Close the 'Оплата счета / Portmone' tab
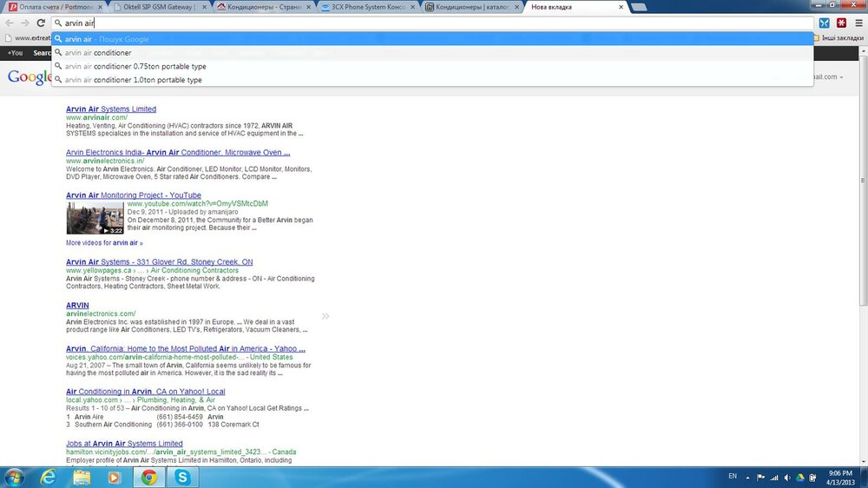This screenshot has height=488, width=868. click(x=100, y=7)
